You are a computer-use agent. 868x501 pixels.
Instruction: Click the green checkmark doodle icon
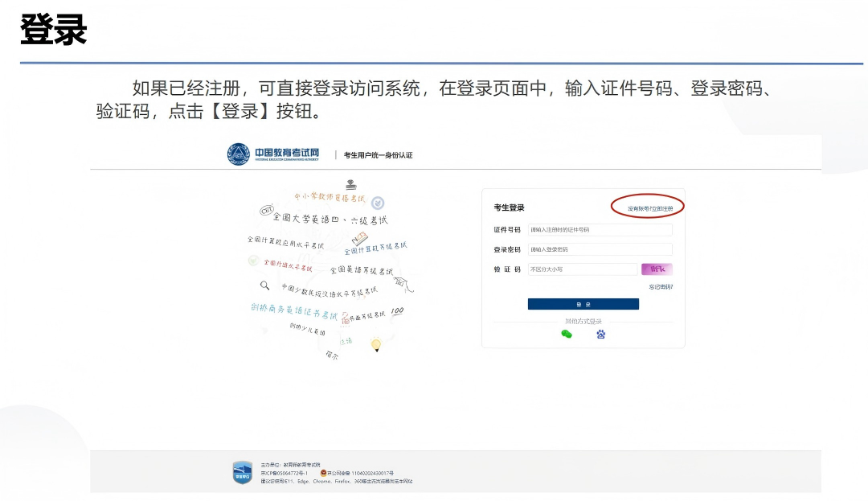[253, 261]
